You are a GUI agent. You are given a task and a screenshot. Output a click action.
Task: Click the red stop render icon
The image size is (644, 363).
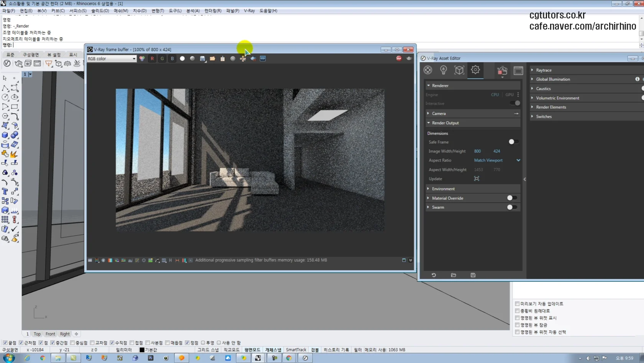[399, 58]
